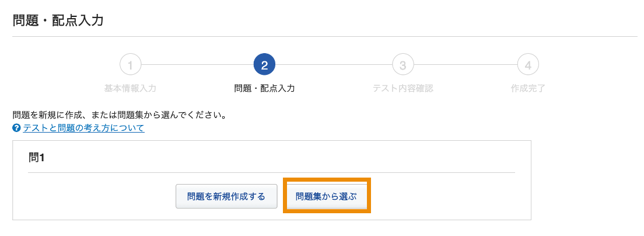This screenshot has height=236, width=644.
Task: Click the step 1 circle indicator
Action: (130, 65)
